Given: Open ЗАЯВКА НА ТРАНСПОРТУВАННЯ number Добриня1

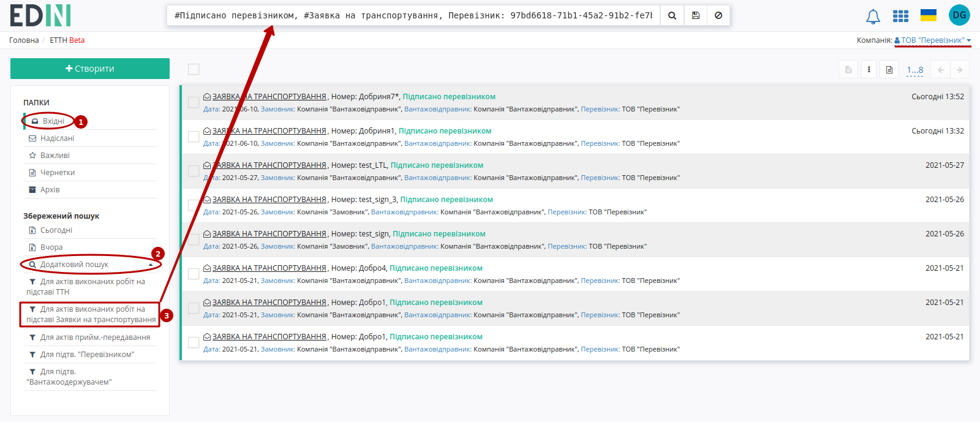Looking at the screenshot, I should (269, 131).
